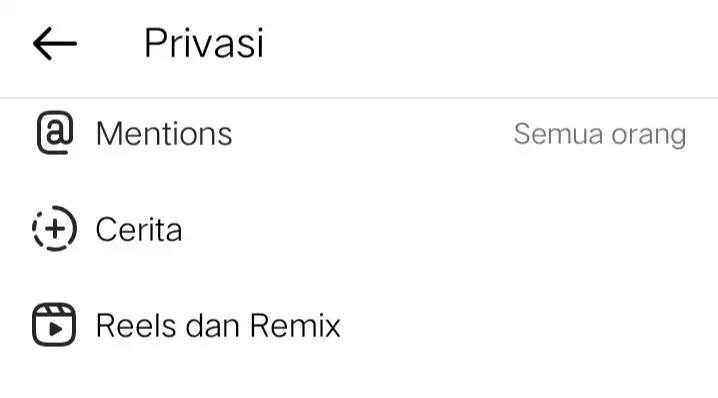Click the dashed circle plus Cerita icon
Image resolution: width=718 pixels, height=398 pixels.
click(54, 229)
